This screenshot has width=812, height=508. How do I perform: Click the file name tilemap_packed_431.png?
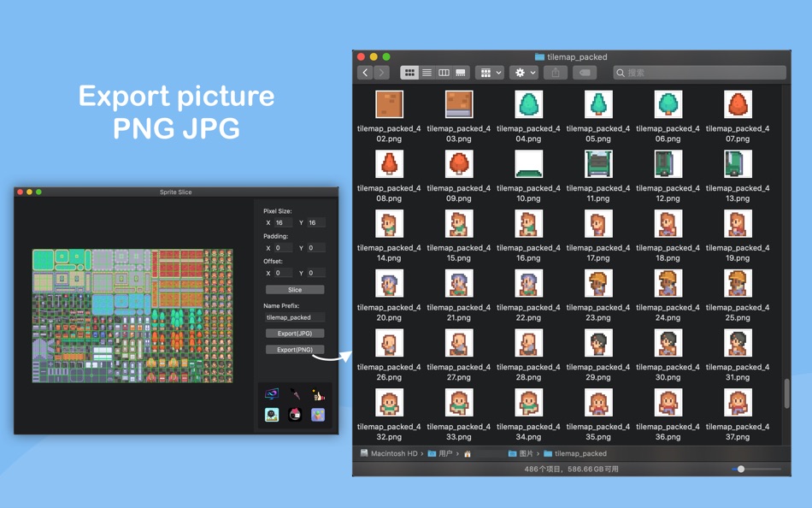point(738,372)
